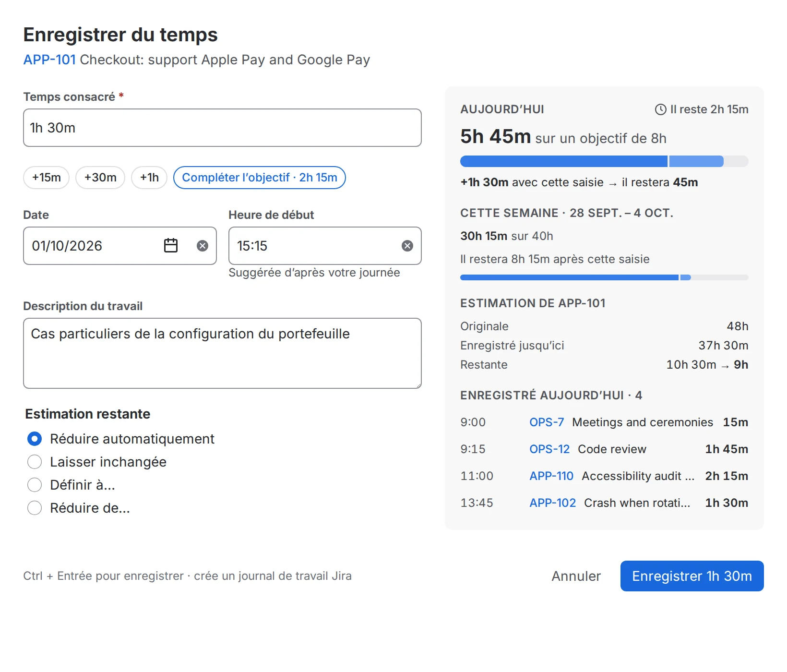Click the Meetings and ceremonies entry text
Image resolution: width=787 pixels, height=672 pixels.
[x=643, y=422]
